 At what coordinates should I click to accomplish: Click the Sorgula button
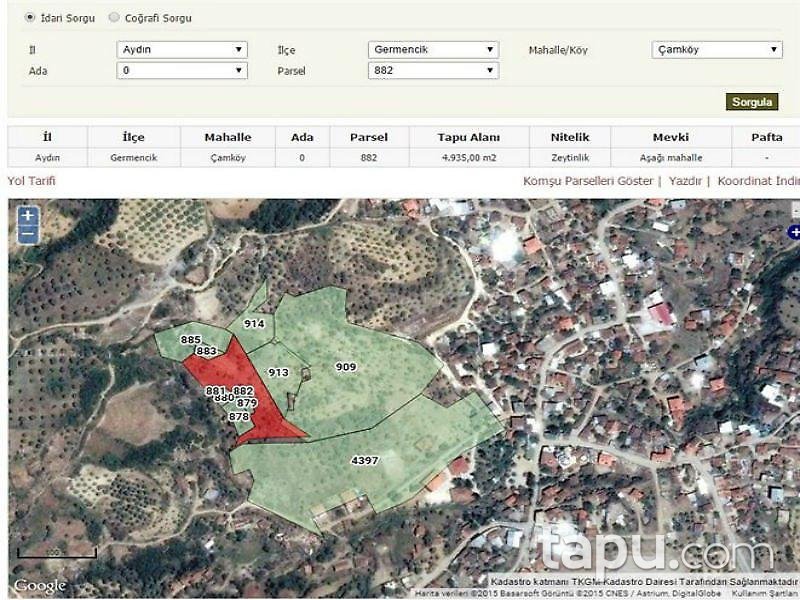752,102
